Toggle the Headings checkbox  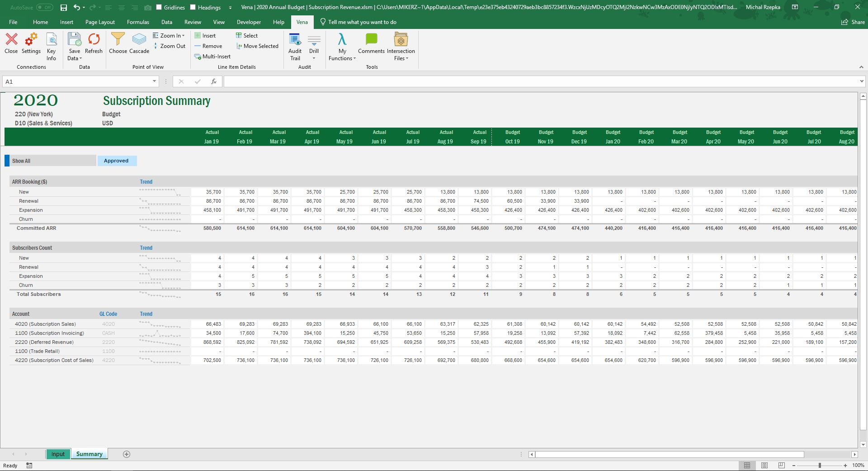click(193, 7)
